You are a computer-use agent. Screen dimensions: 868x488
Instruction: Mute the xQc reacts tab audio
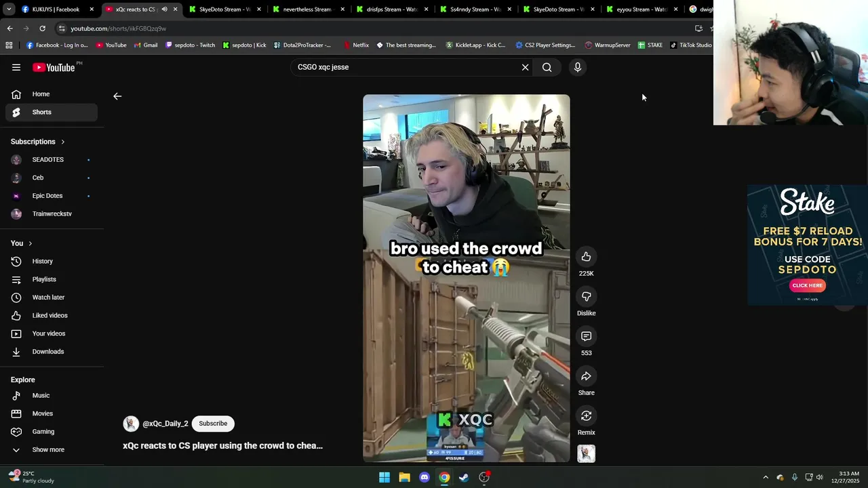point(164,9)
